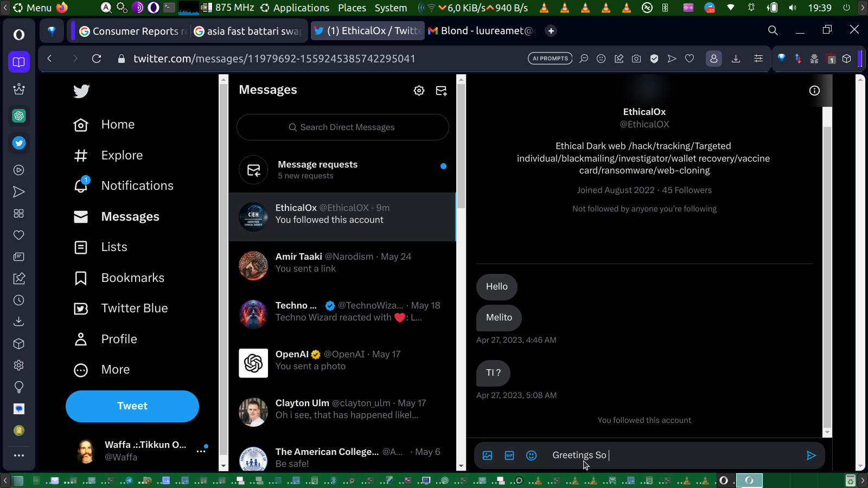
Task: Start a new message with the compose envelope icon
Action: (442, 91)
